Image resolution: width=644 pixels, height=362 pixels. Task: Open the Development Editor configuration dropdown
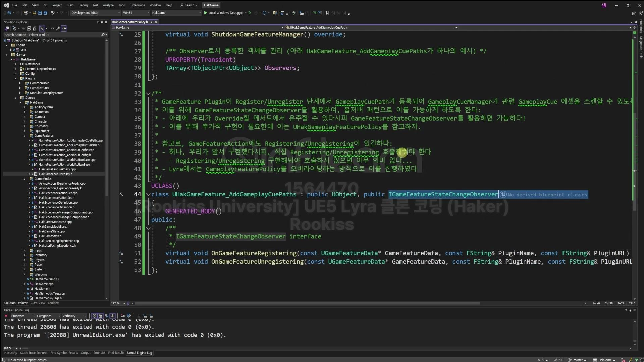(x=95, y=13)
